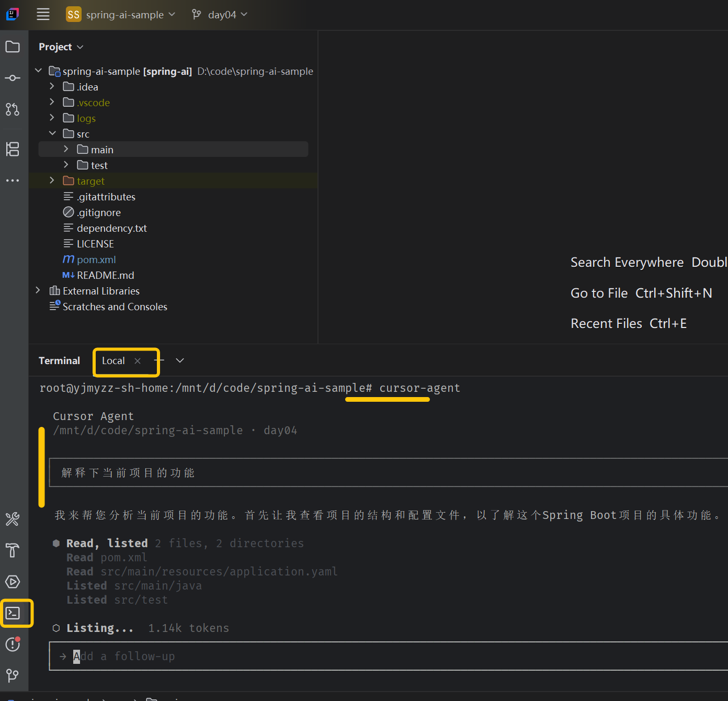Image resolution: width=728 pixels, height=701 pixels.
Task: Expand the target folder
Action: click(52, 180)
